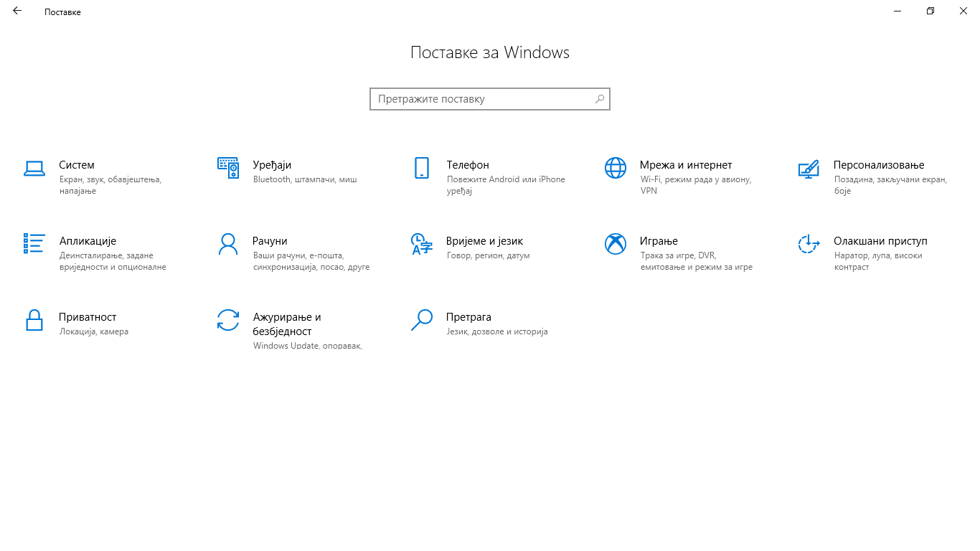Click text 'Говор, регион, датум'
The width and height of the screenshot is (980, 551).
[x=488, y=255]
